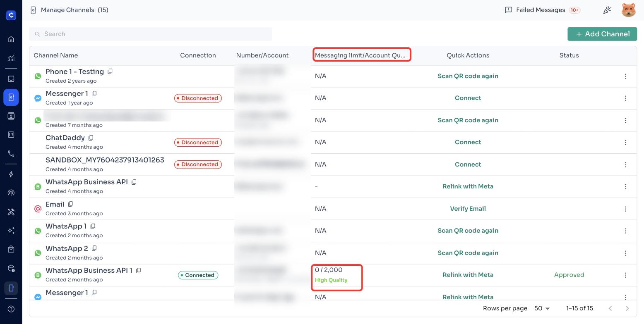The height and width of the screenshot is (324, 644).
Task: Open the crossed tools icon in sidebar
Action: (11, 212)
